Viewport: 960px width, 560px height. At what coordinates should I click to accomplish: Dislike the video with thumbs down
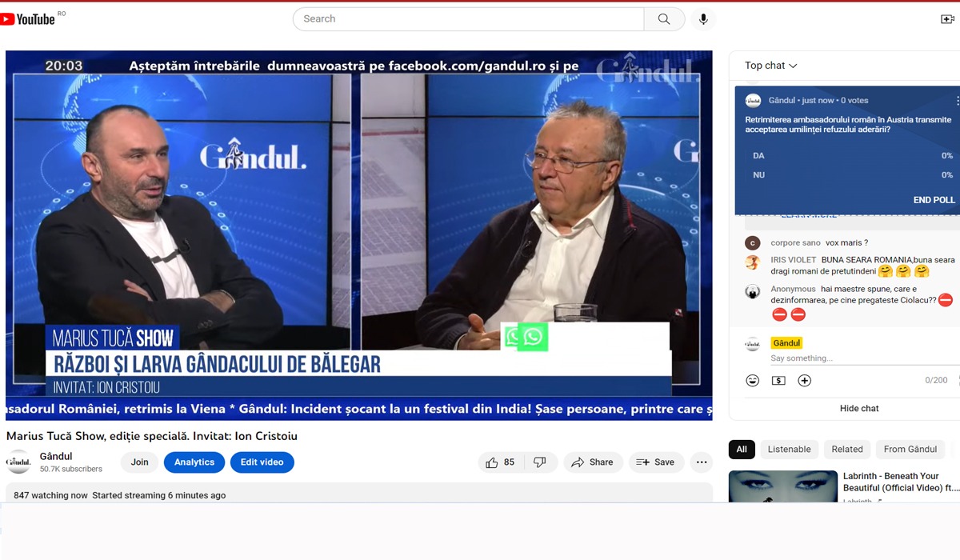coord(540,462)
